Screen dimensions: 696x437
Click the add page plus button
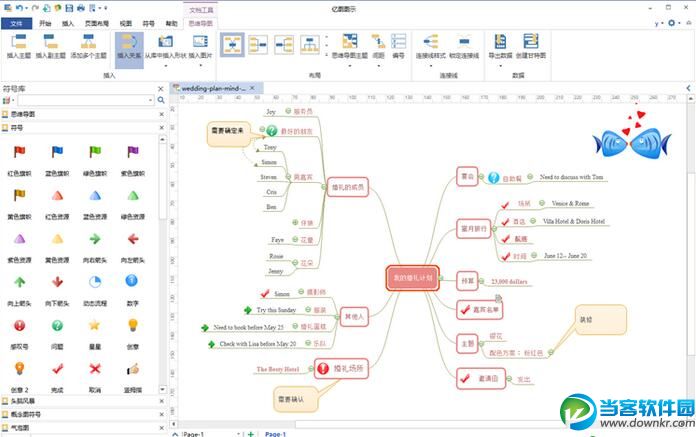pyautogui.click(x=251, y=434)
